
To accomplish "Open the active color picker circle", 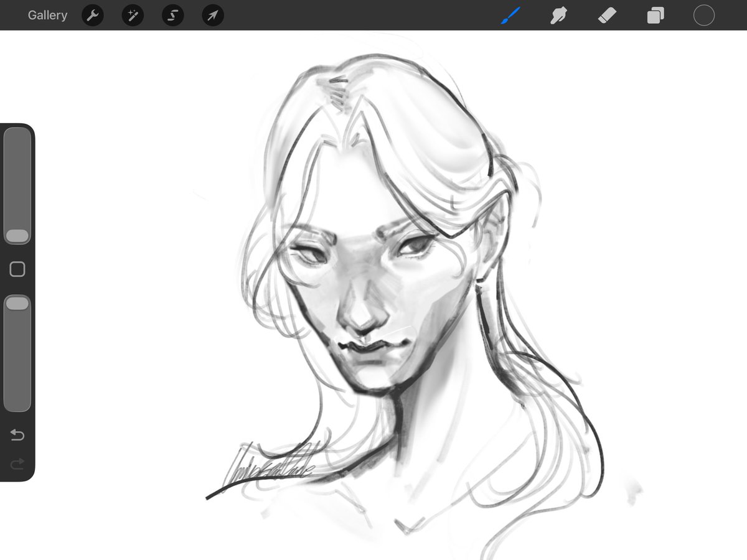I will pos(704,16).
